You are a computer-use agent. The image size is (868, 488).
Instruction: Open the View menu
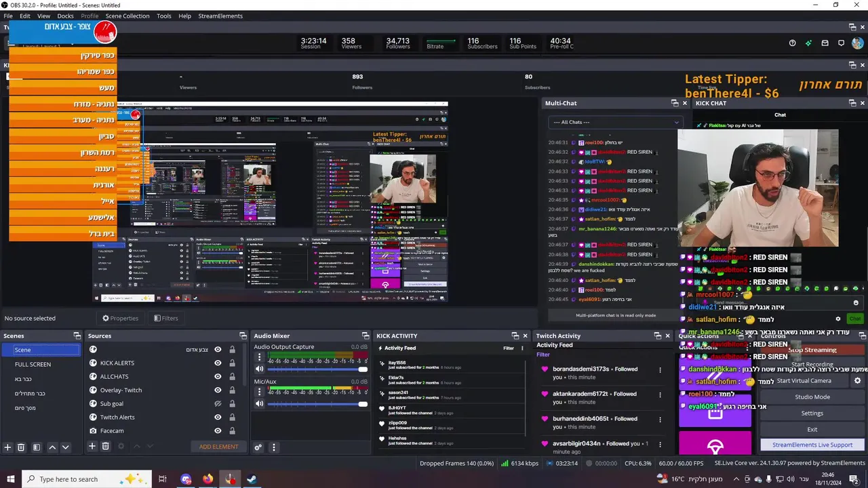coord(43,16)
